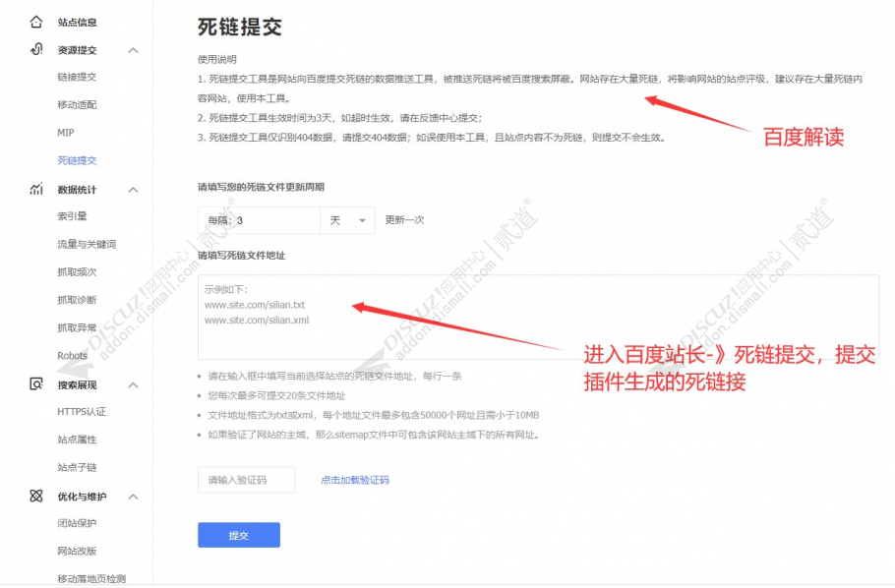Open 闭站保护 in the sidebar

(77, 523)
